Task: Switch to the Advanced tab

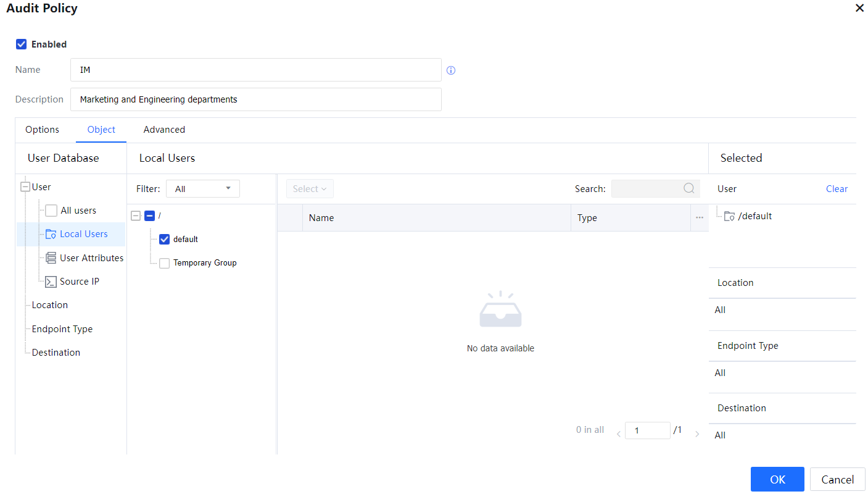Action: pos(164,130)
